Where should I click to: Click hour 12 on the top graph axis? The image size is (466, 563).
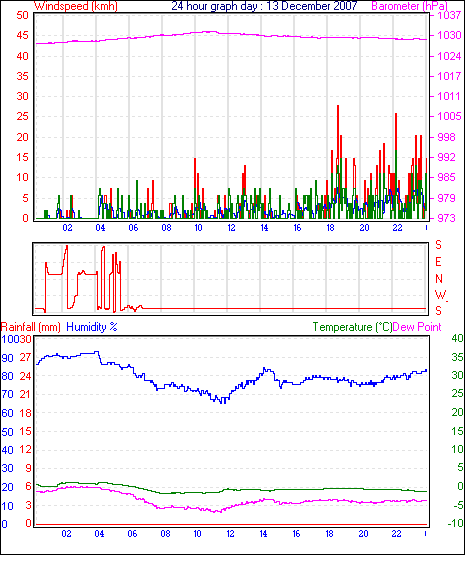(231, 228)
